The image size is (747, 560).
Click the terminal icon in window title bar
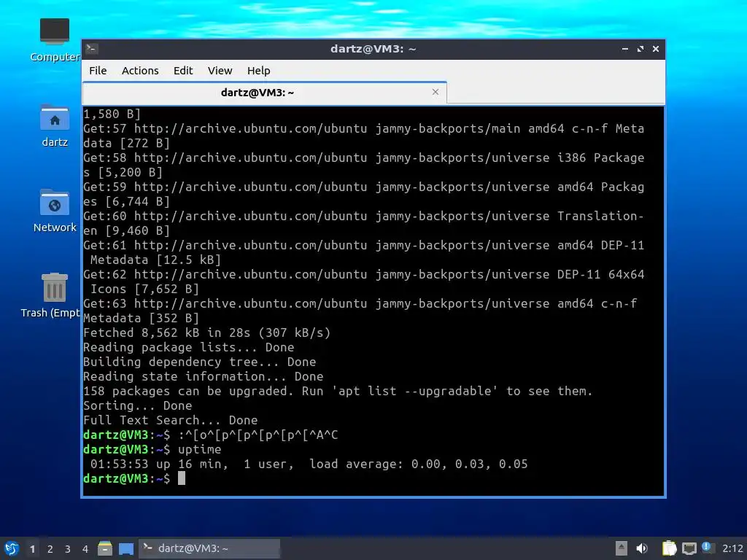click(x=93, y=48)
